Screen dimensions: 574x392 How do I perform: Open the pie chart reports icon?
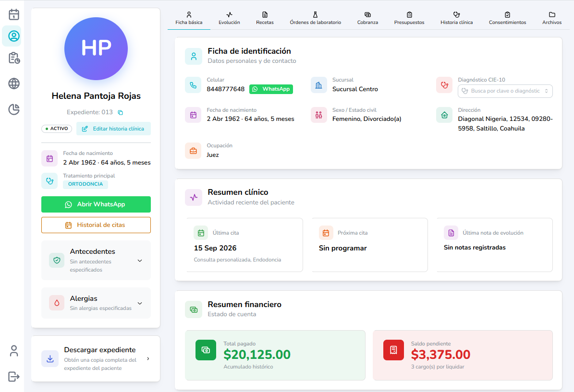point(14,109)
